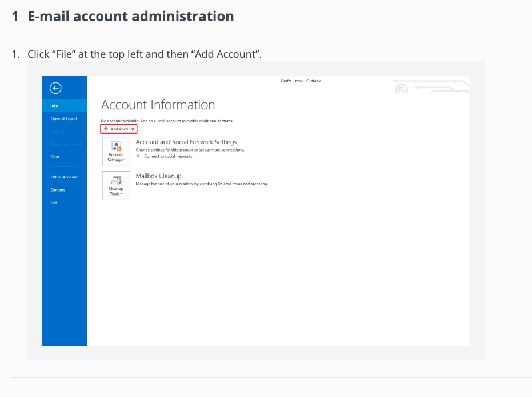Click the back arrow in Outlook's File view
Screen dimensions: 532x397
pos(55,88)
